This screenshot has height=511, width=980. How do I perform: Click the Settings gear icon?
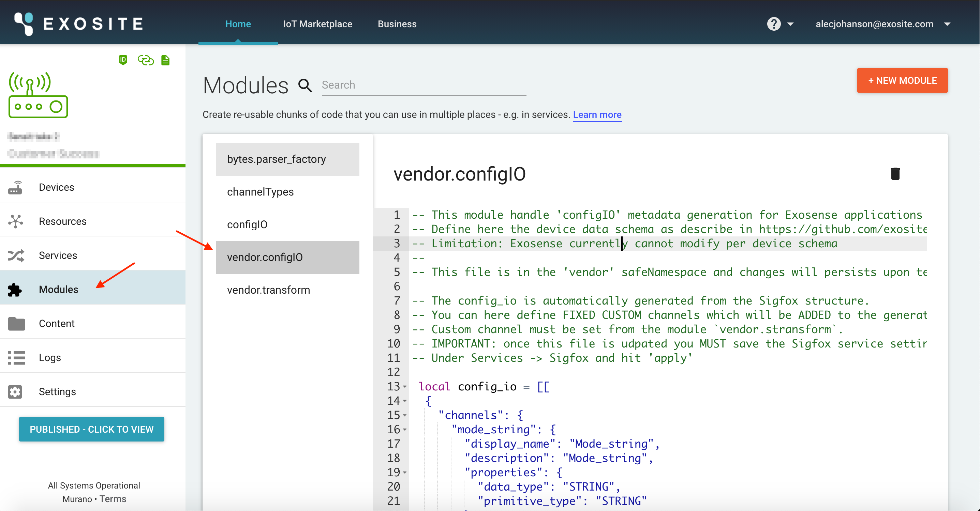(x=15, y=392)
